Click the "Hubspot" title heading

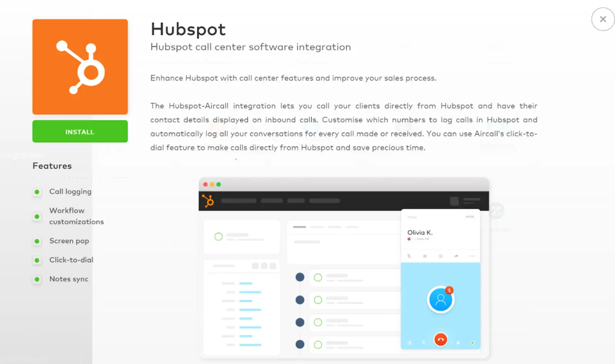(188, 29)
